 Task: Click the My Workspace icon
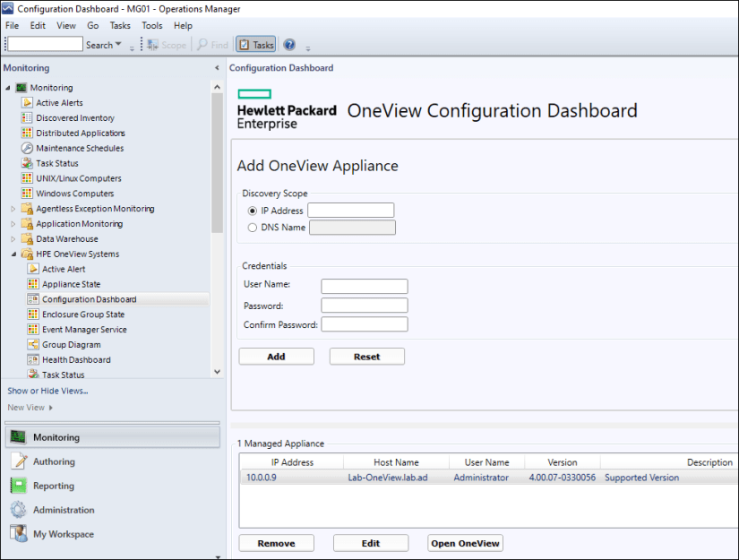[19, 534]
